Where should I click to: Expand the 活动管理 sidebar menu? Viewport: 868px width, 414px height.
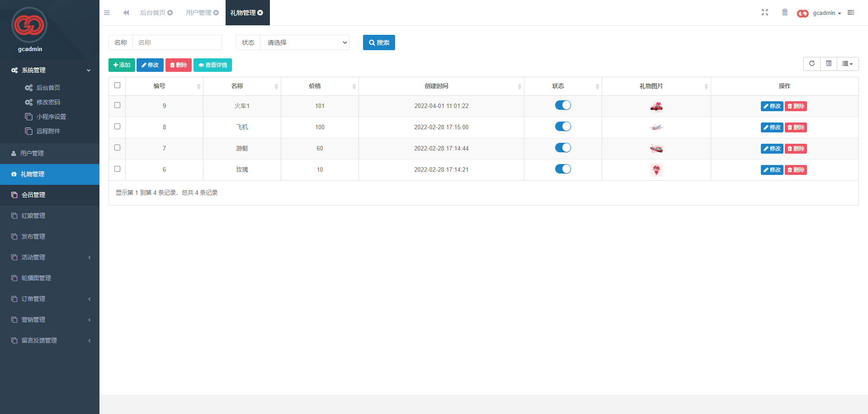(50, 257)
